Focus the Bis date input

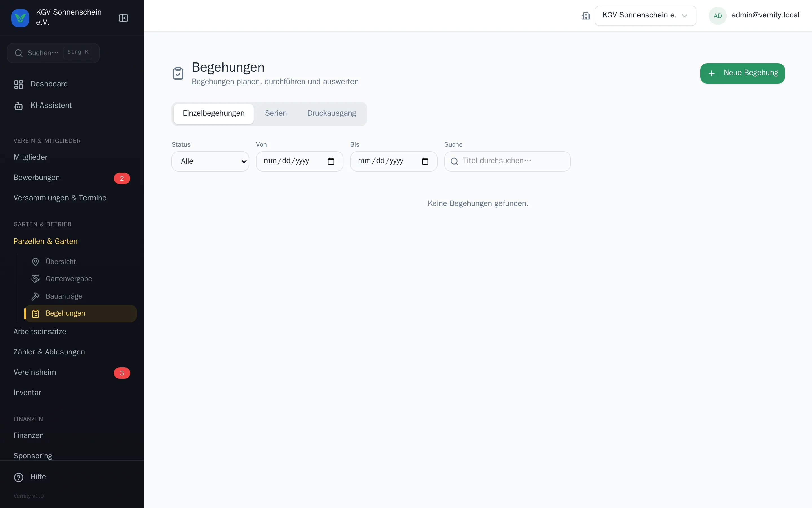click(394, 161)
